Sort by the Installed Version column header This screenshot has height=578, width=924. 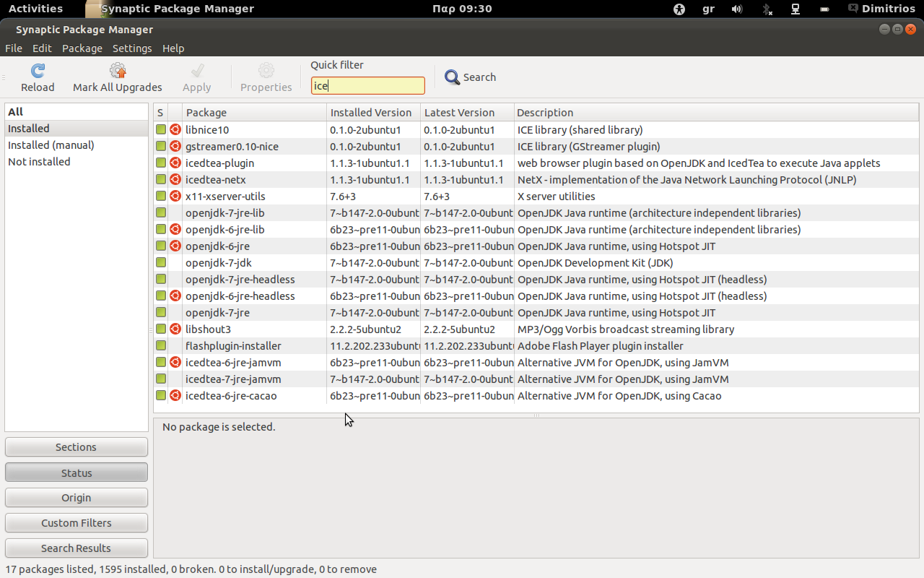(372, 113)
